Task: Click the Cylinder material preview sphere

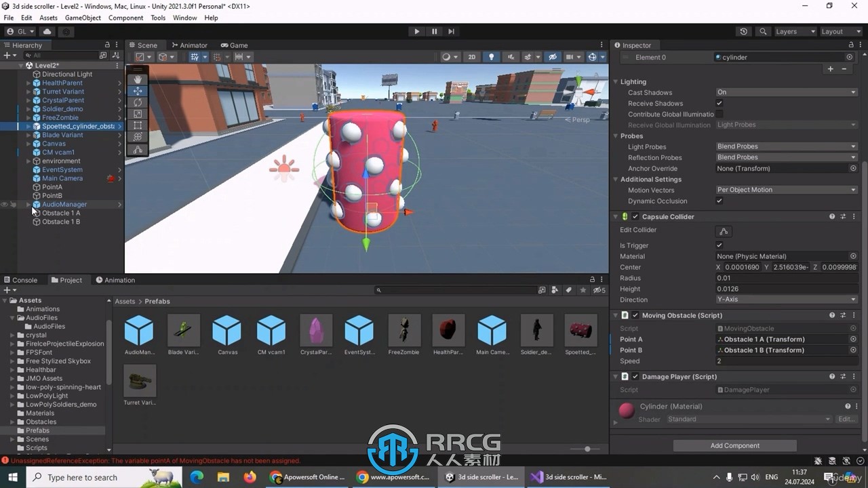Action: (627, 409)
